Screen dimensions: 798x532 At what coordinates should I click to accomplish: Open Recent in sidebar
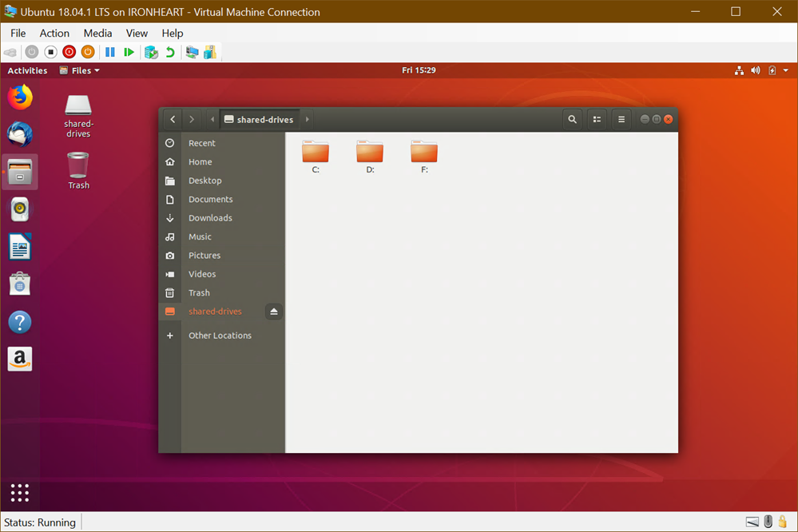tap(221, 143)
